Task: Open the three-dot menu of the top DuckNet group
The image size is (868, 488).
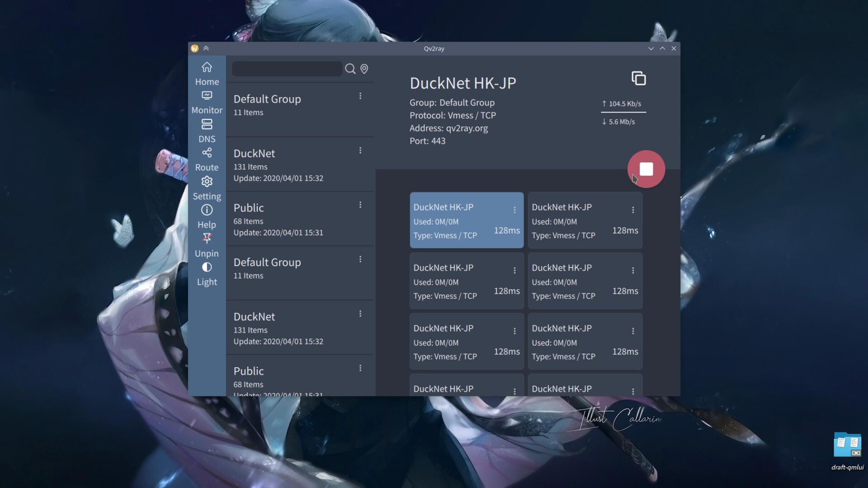Action: (360, 150)
